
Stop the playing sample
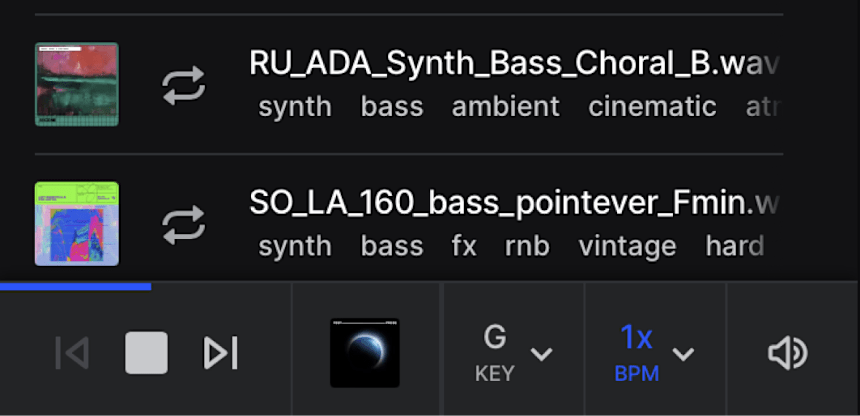[x=146, y=352]
